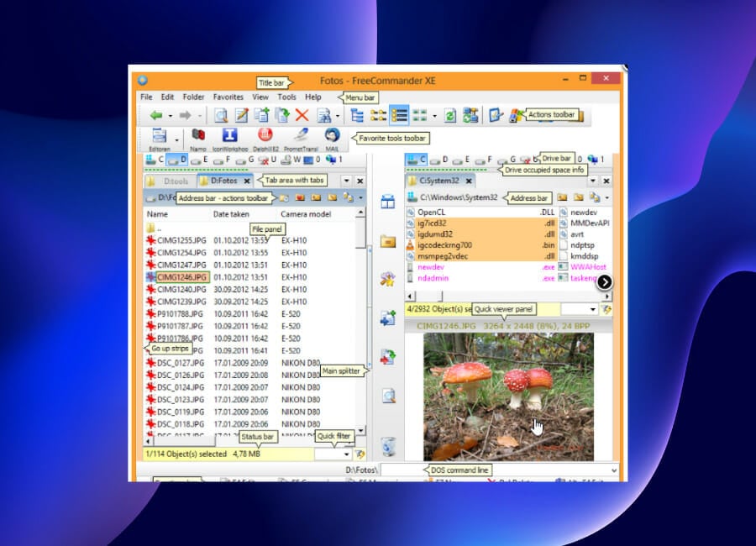Select drive W in left drive bar
This screenshot has width=756, height=546.
[x=291, y=160]
